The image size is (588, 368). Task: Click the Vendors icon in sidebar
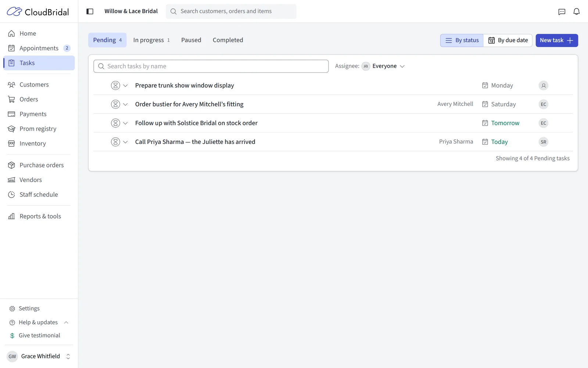tap(11, 180)
